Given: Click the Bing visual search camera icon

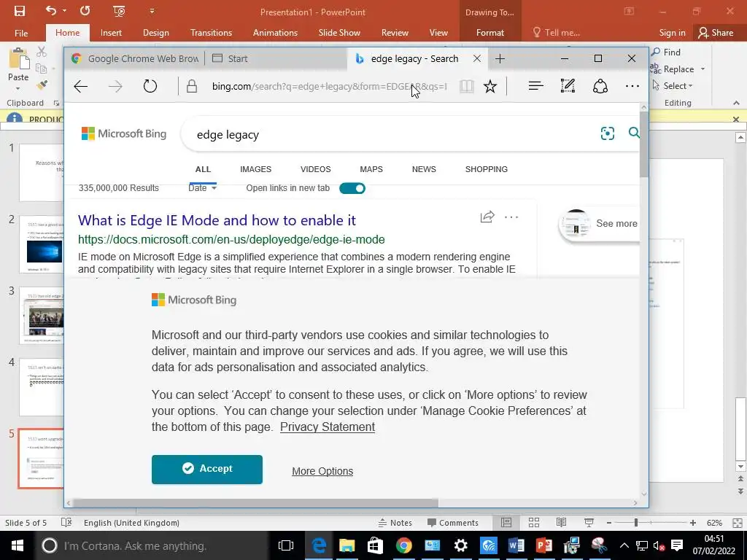Looking at the screenshot, I should pos(608,133).
